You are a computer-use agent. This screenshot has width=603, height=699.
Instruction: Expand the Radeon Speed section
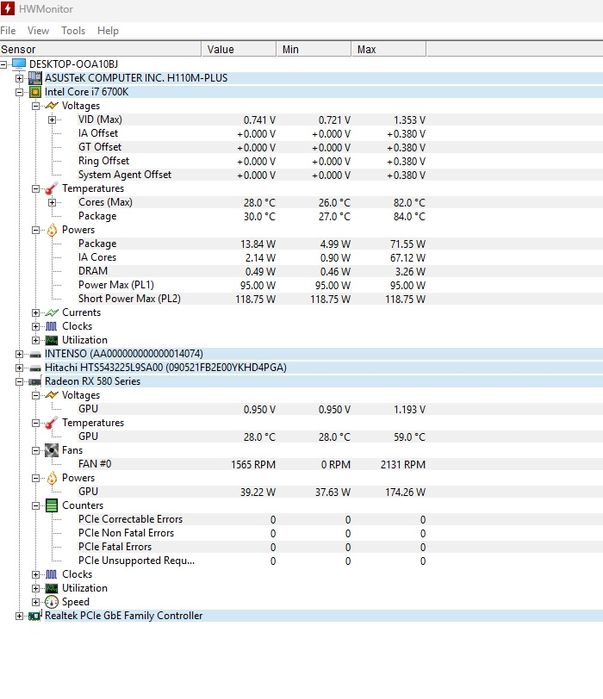36,602
